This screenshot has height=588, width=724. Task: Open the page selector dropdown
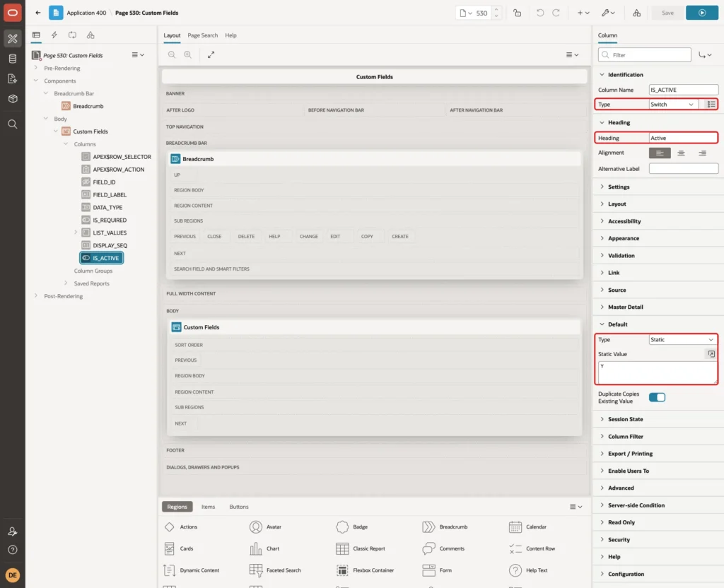pos(465,13)
